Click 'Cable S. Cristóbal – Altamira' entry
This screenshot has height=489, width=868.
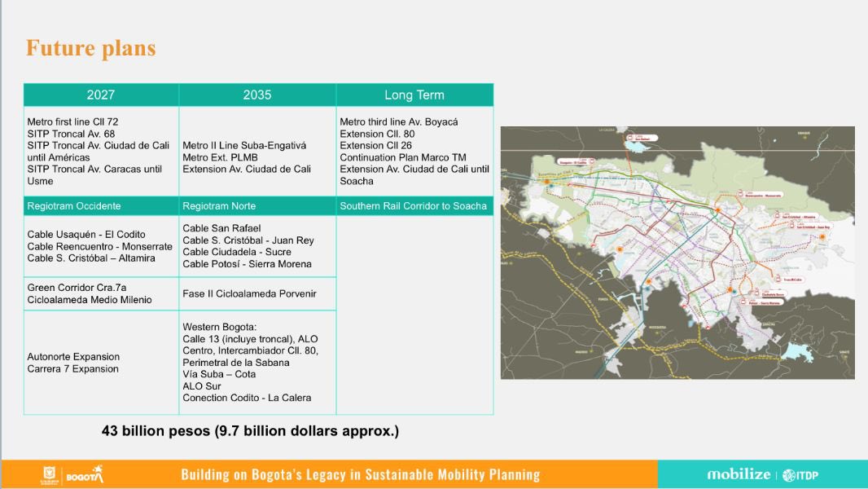pos(91,258)
